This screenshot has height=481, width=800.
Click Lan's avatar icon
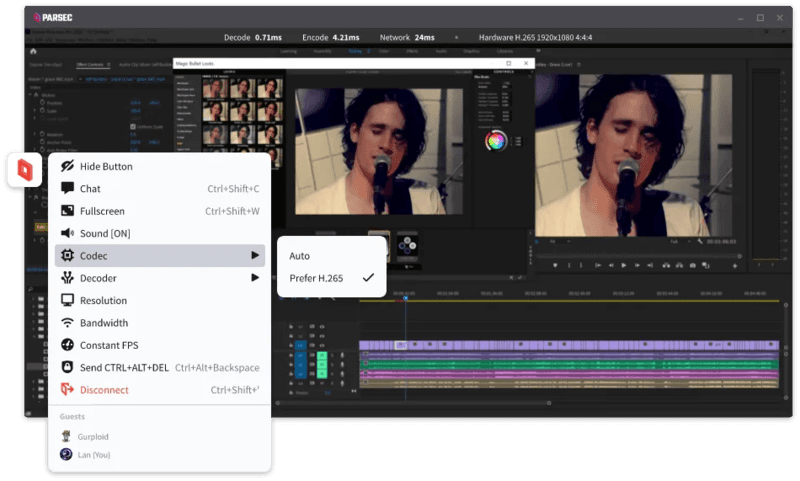click(x=66, y=454)
